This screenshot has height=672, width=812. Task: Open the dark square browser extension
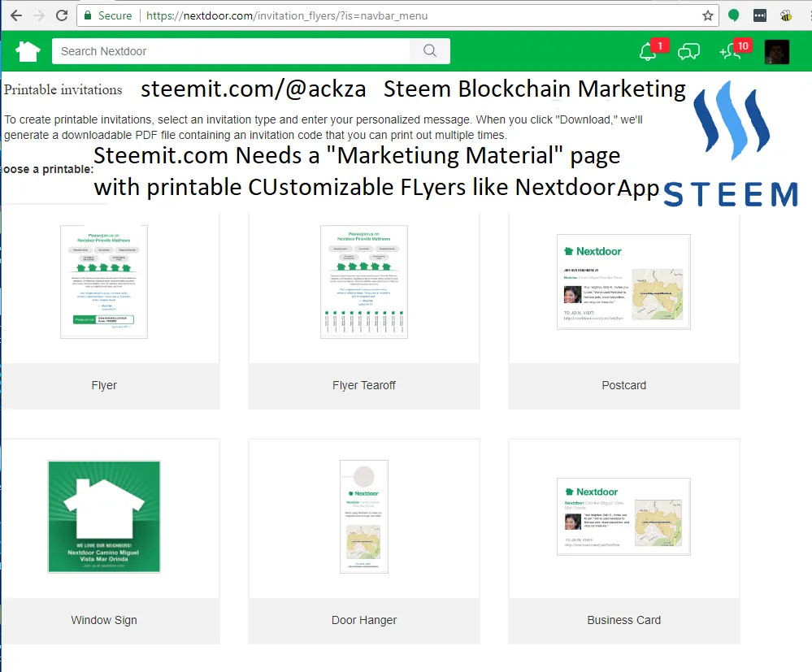coord(760,15)
